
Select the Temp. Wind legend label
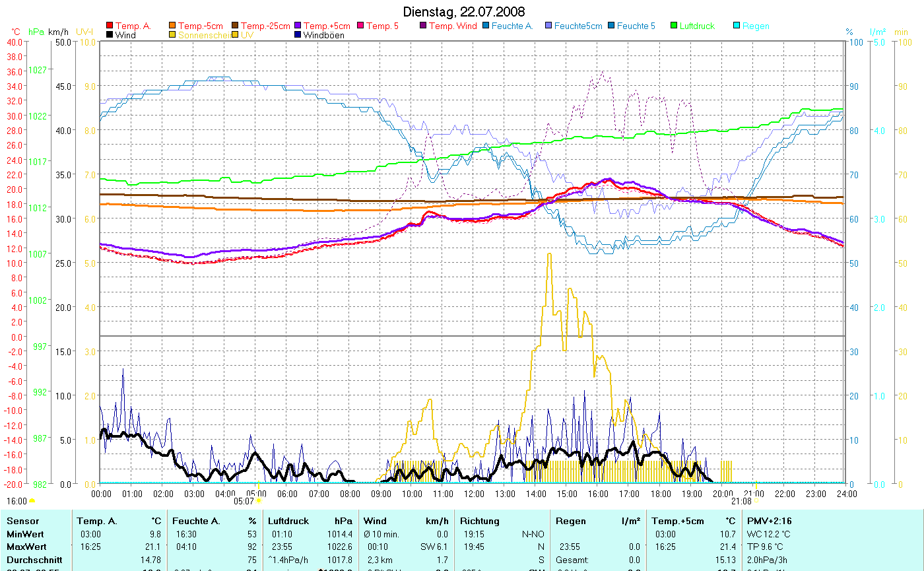(x=453, y=26)
